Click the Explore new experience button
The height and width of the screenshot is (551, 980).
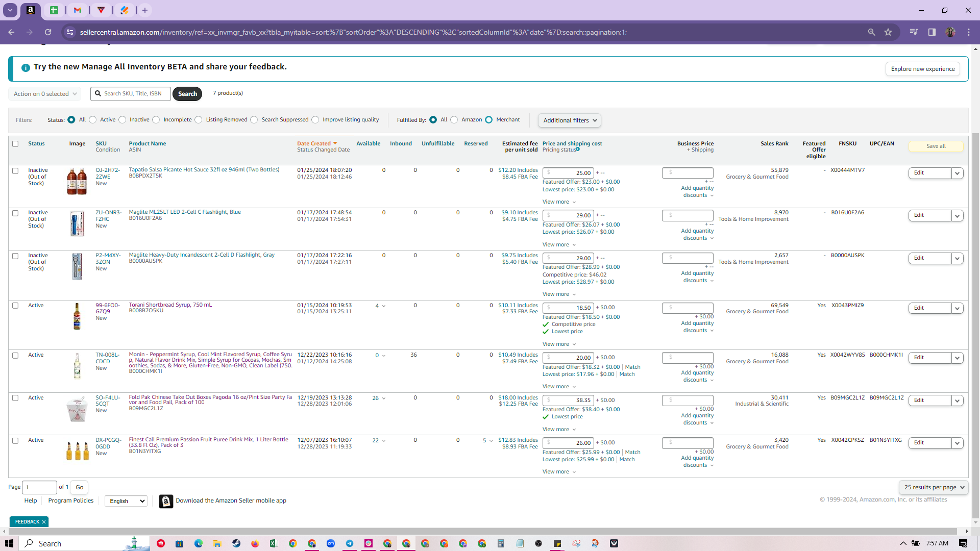click(x=923, y=69)
